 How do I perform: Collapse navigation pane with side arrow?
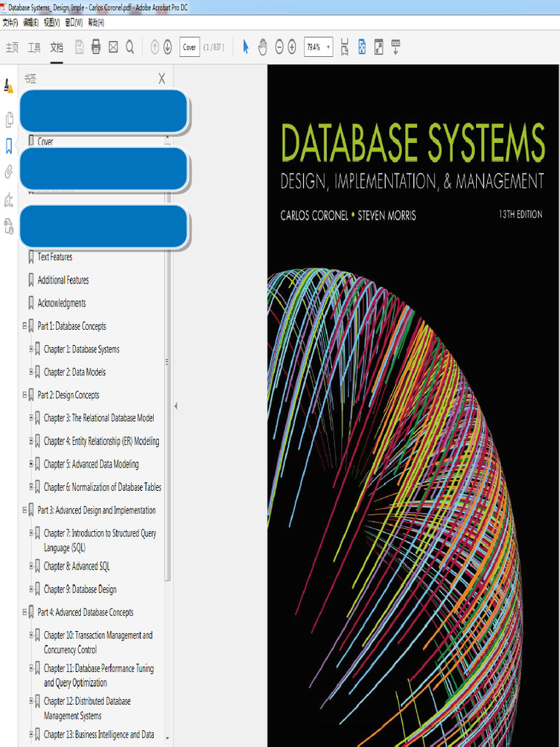(x=176, y=406)
